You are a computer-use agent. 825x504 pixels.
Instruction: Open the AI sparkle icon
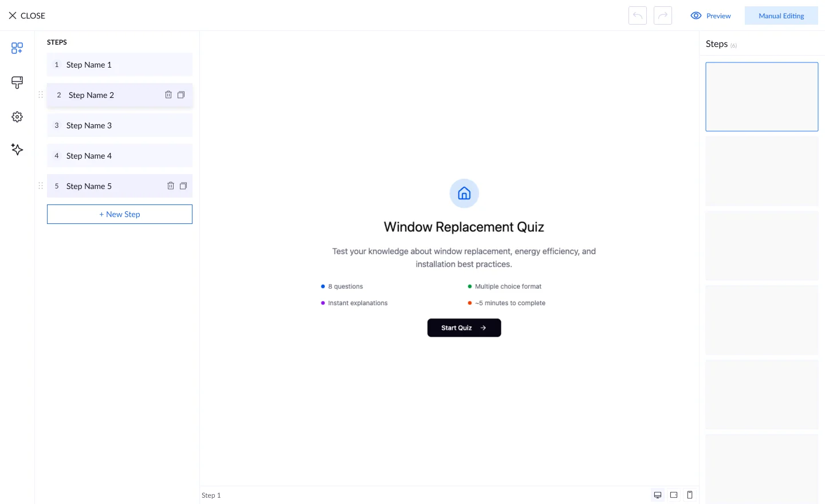coord(17,149)
